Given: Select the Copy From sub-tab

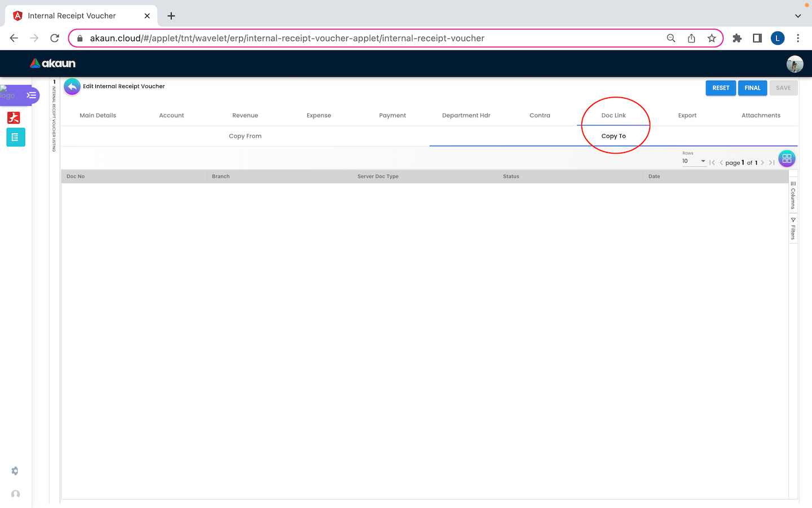Looking at the screenshot, I should (245, 136).
